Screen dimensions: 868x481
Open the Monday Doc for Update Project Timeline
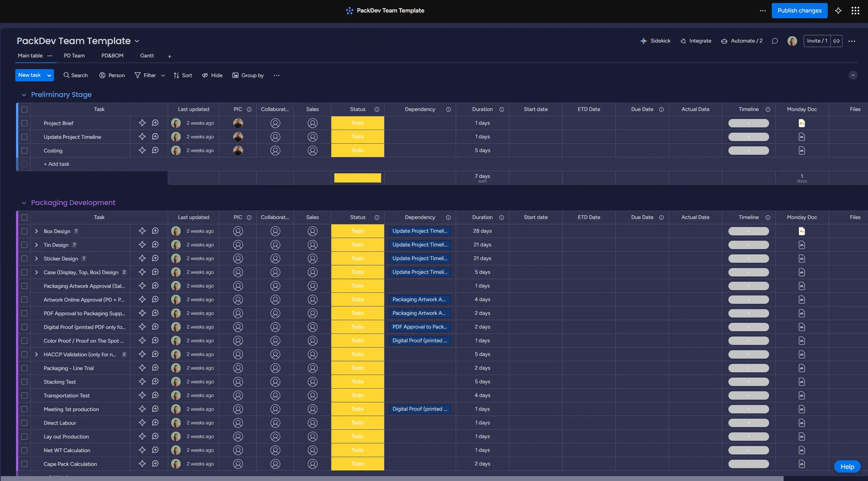click(801, 136)
